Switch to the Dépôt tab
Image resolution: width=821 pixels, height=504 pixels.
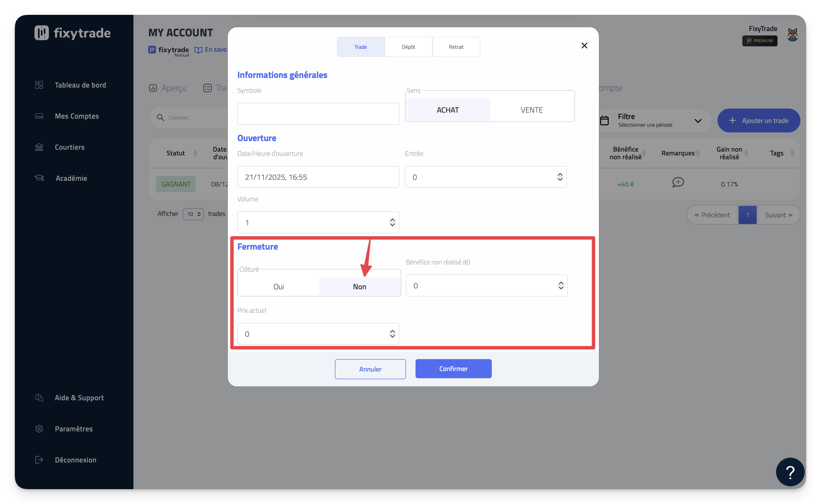[x=408, y=47]
